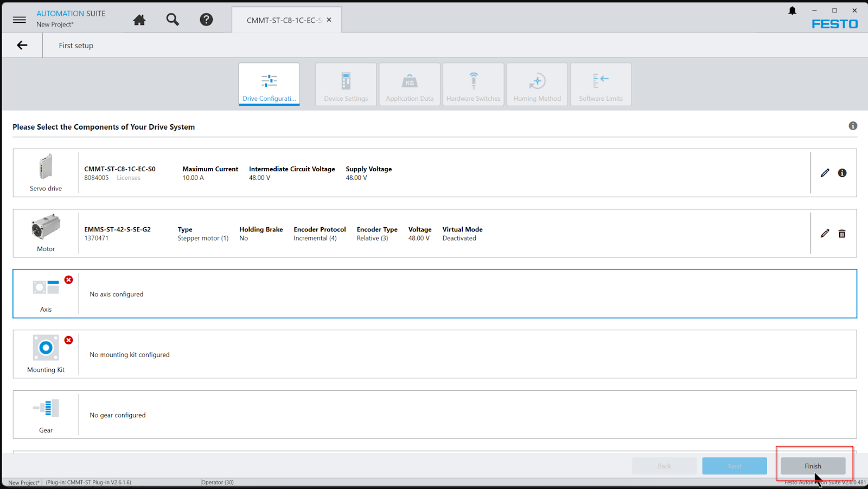The height and width of the screenshot is (489, 868).
Task: Click the Axis component icon
Action: [46, 287]
